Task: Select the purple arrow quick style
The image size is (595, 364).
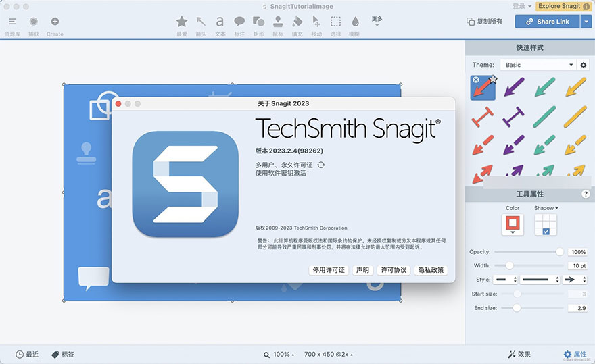Action: [514, 87]
